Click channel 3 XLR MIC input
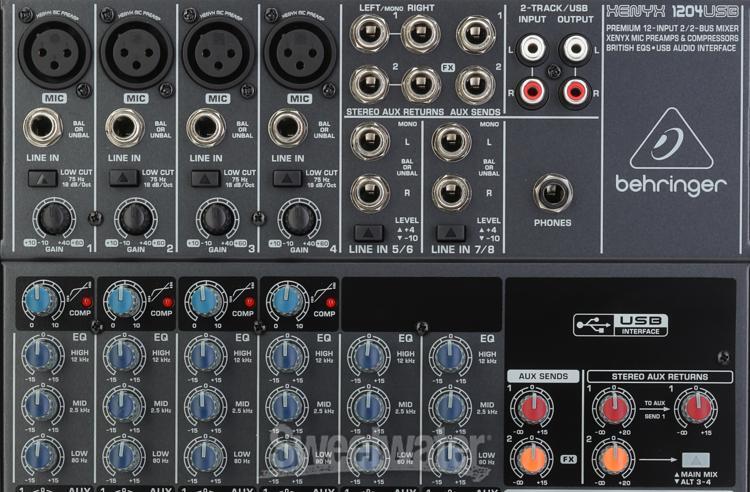Image resolution: width=750 pixels, height=492 pixels. click(218, 53)
